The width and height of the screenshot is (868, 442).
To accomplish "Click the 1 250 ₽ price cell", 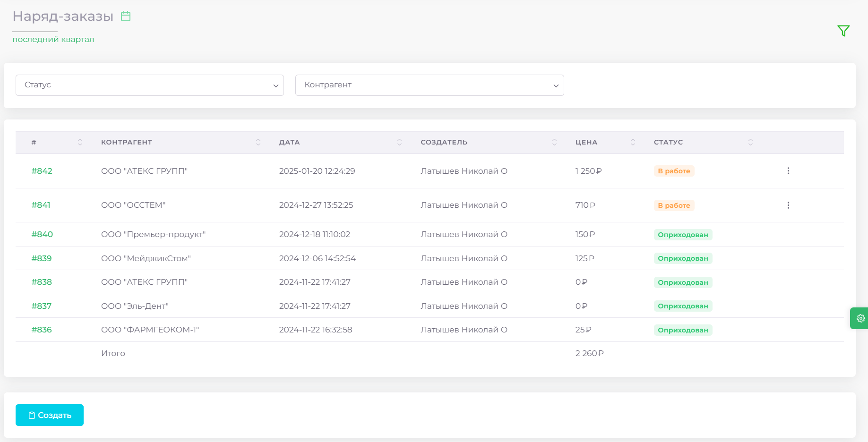I will [588, 171].
